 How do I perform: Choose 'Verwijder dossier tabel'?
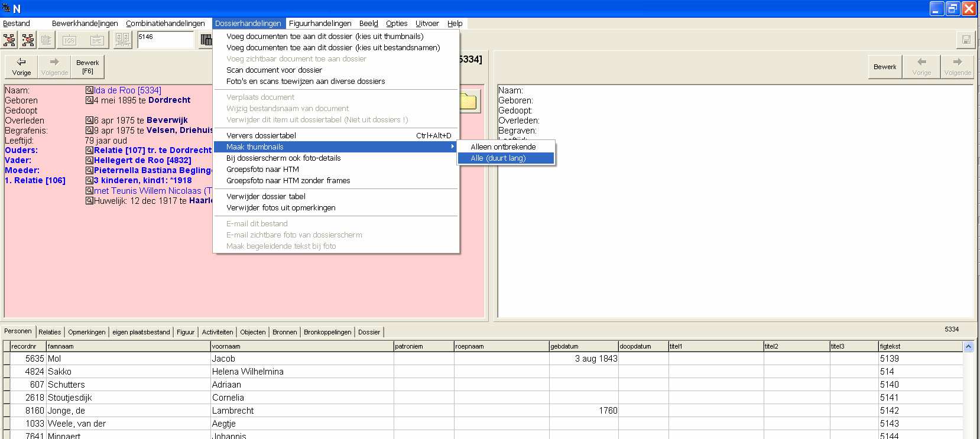tap(336, 197)
